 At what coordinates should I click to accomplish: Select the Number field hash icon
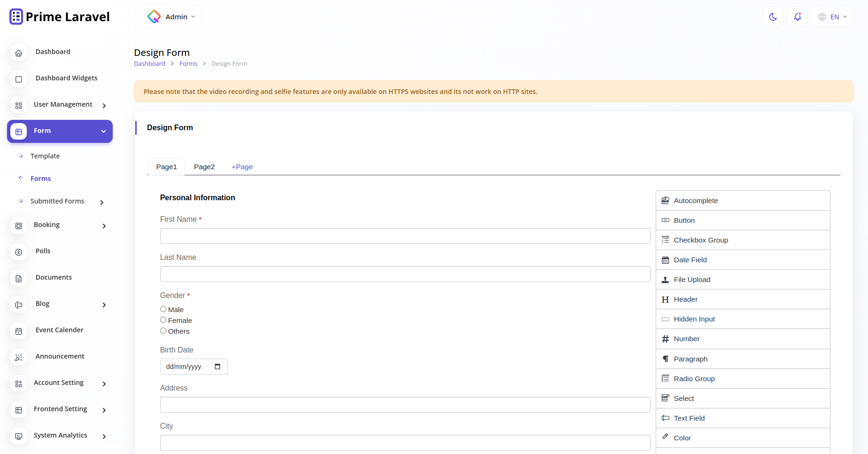click(665, 338)
